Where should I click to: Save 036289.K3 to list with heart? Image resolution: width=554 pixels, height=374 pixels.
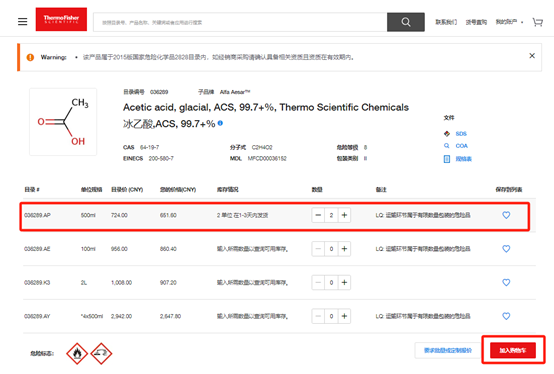pyautogui.click(x=506, y=283)
